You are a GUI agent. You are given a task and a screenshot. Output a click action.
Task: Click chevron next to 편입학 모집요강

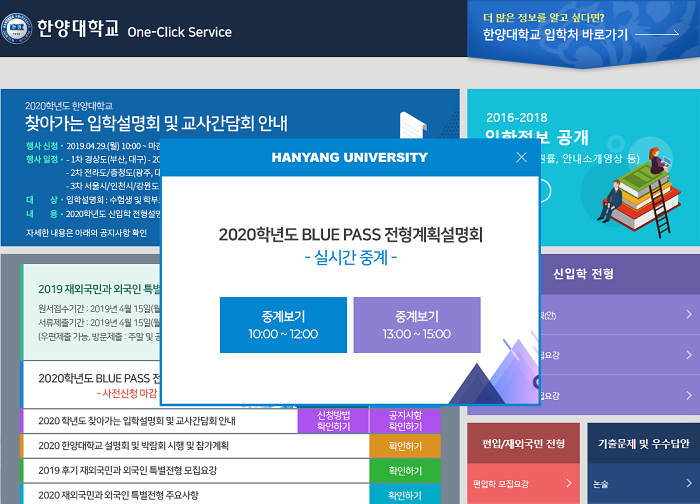pyautogui.click(x=569, y=483)
